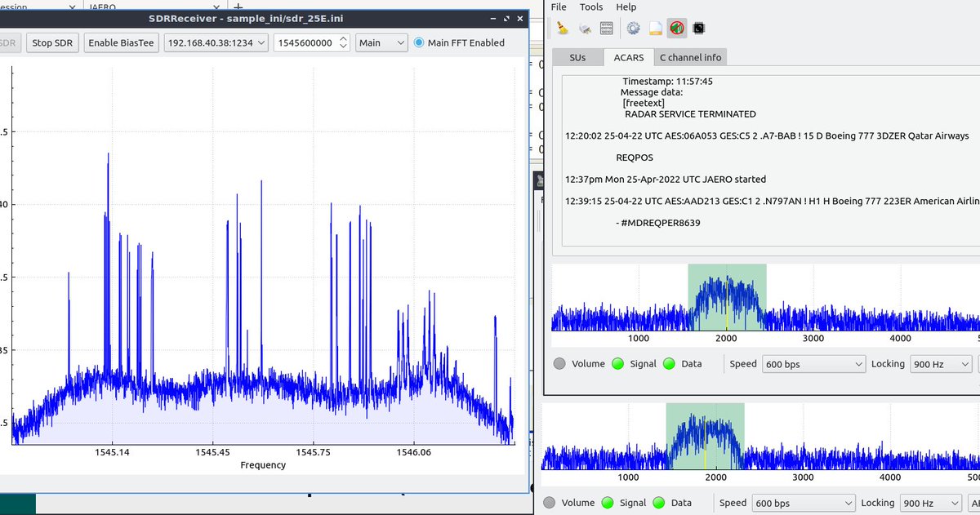Click the Stop SDR button
The image size is (980, 515).
click(x=53, y=42)
